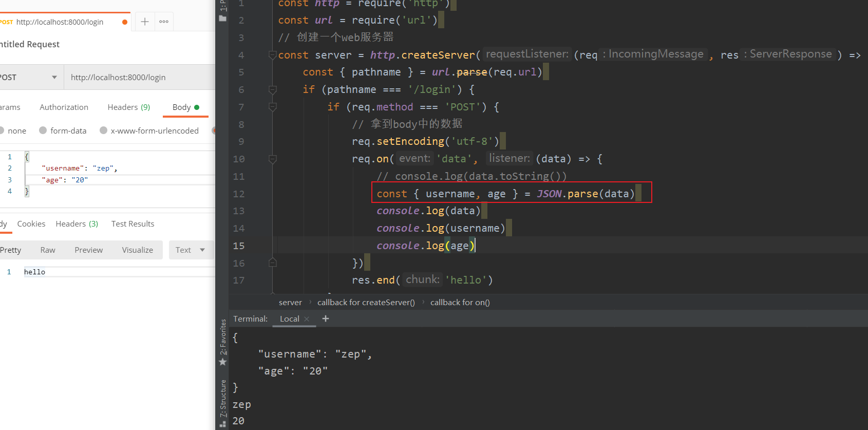Click zep output in terminal
The width and height of the screenshot is (868, 430).
(242, 404)
